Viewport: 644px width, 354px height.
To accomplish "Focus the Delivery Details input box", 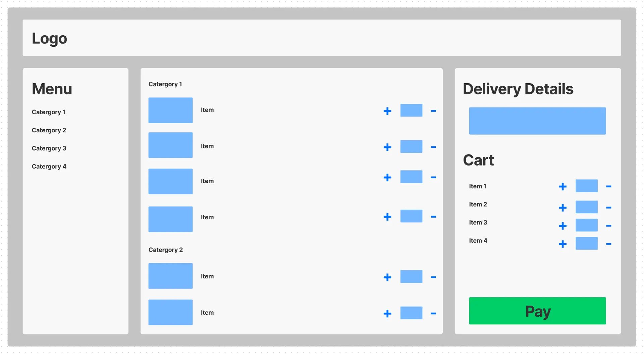I will [x=537, y=121].
